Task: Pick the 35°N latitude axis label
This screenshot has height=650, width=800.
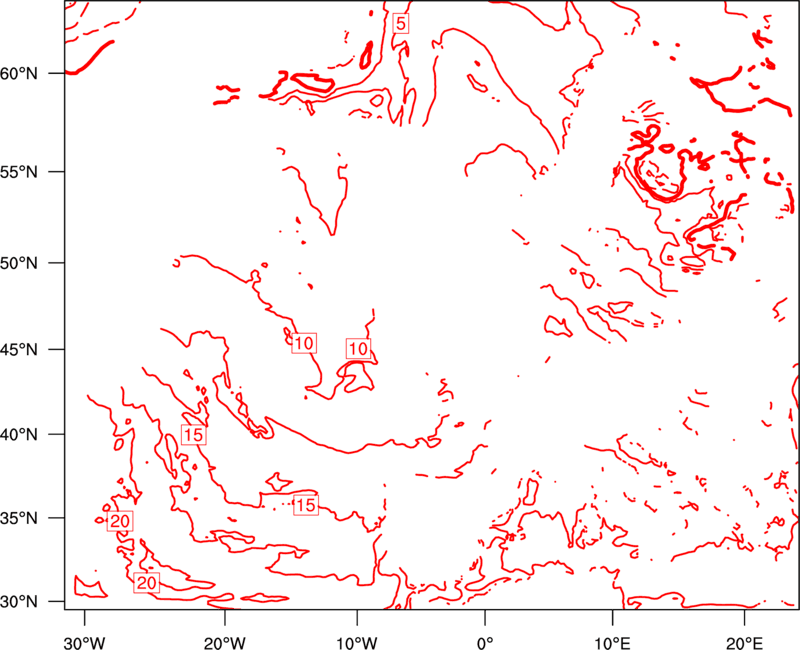Action: 19,518
